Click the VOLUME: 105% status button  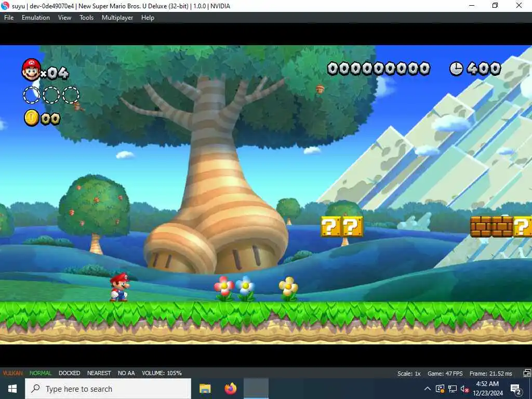tap(162, 373)
